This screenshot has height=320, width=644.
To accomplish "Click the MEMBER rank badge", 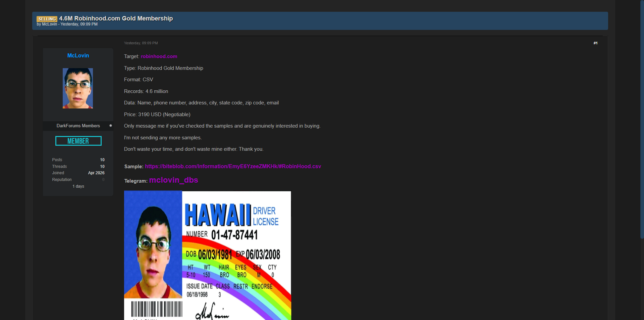I will click(78, 141).
